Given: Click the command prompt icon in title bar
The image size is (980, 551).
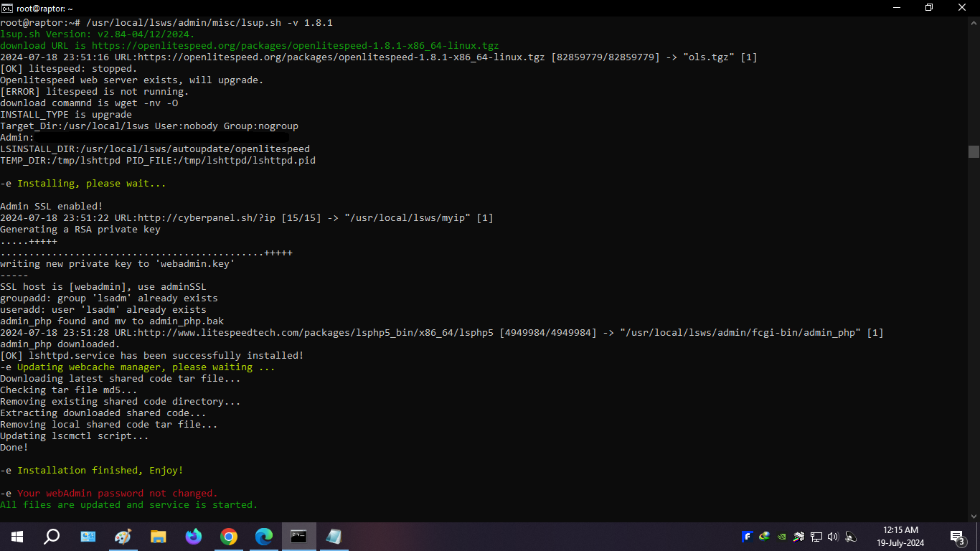Looking at the screenshot, I should tap(8, 8).
